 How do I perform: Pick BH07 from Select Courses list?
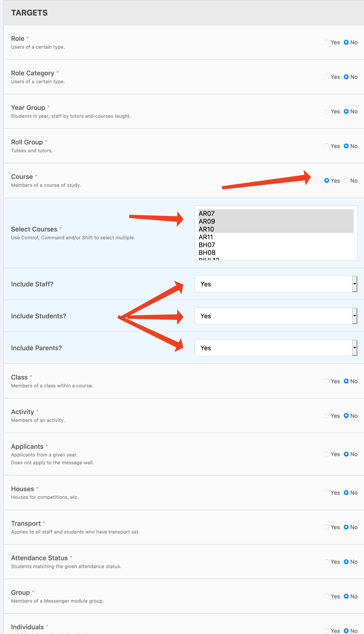pos(207,245)
